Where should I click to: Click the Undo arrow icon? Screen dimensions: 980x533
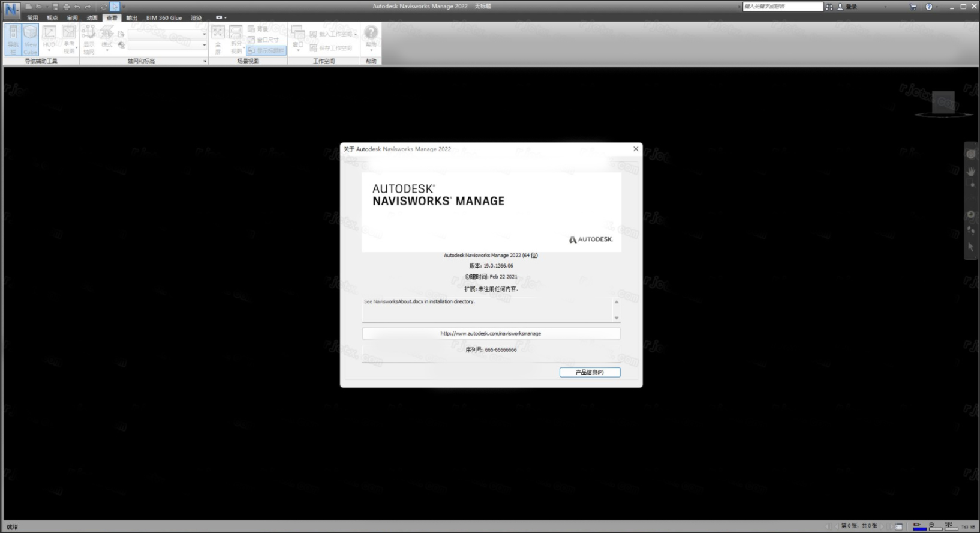click(x=77, y=7)
